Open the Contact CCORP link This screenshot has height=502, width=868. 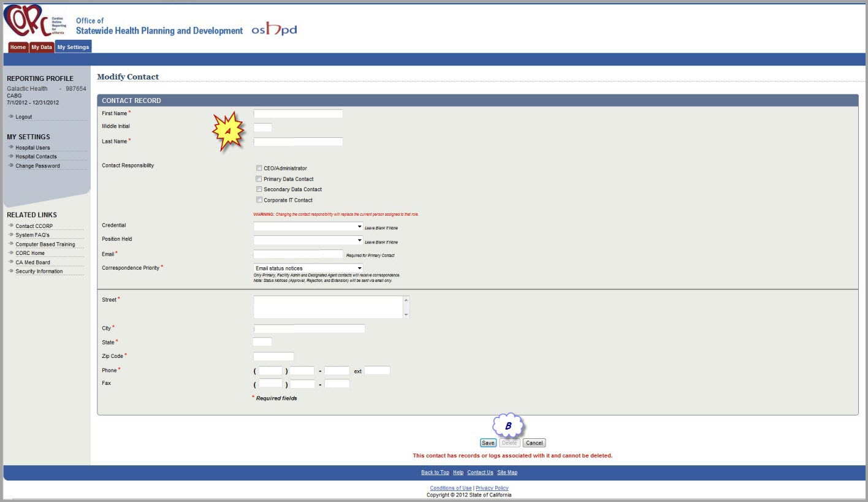pyautogui.click(x=34, y=226)
